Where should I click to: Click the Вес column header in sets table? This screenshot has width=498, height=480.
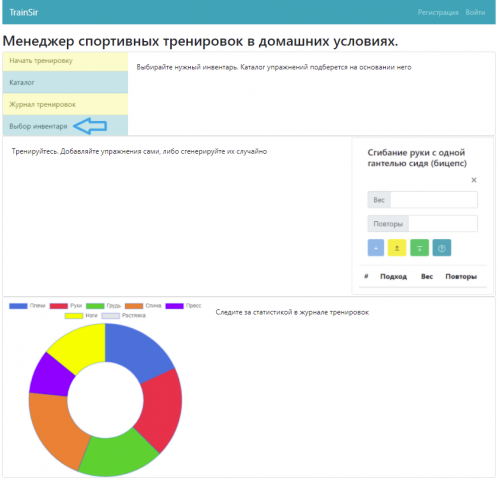[x=427, y=277]
